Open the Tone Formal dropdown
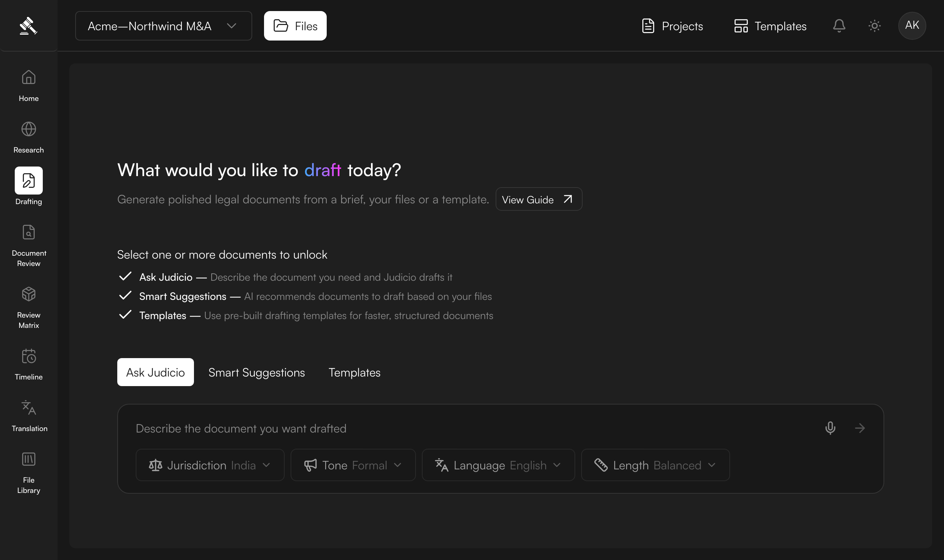The image size is (944, 560). [x=353, y=465]
